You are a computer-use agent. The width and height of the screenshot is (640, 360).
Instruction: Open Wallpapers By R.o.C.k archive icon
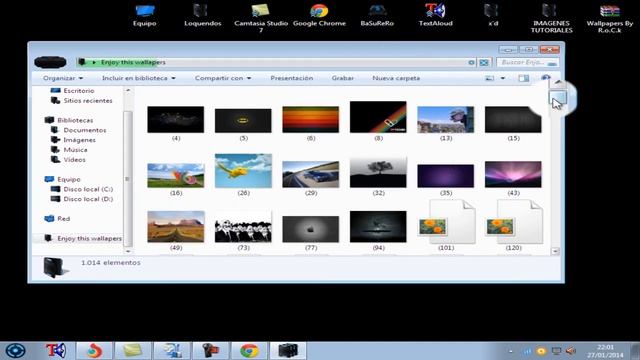(x=610, y=18)
